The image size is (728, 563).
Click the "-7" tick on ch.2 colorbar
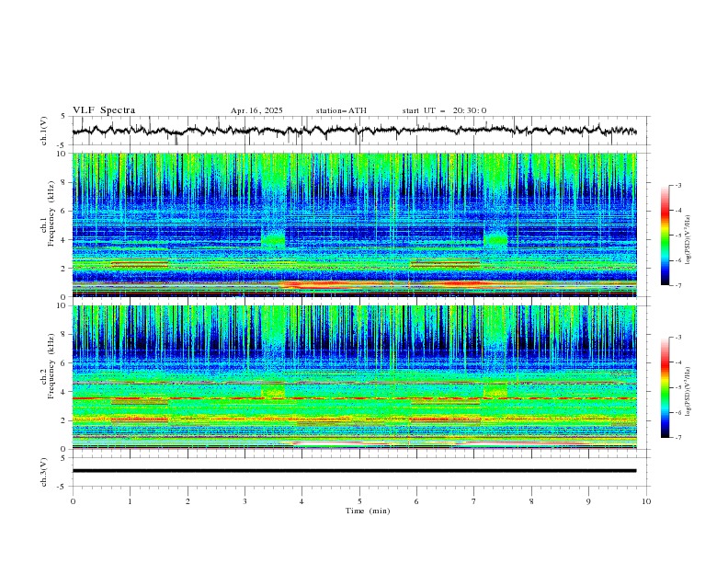point(678,437)
